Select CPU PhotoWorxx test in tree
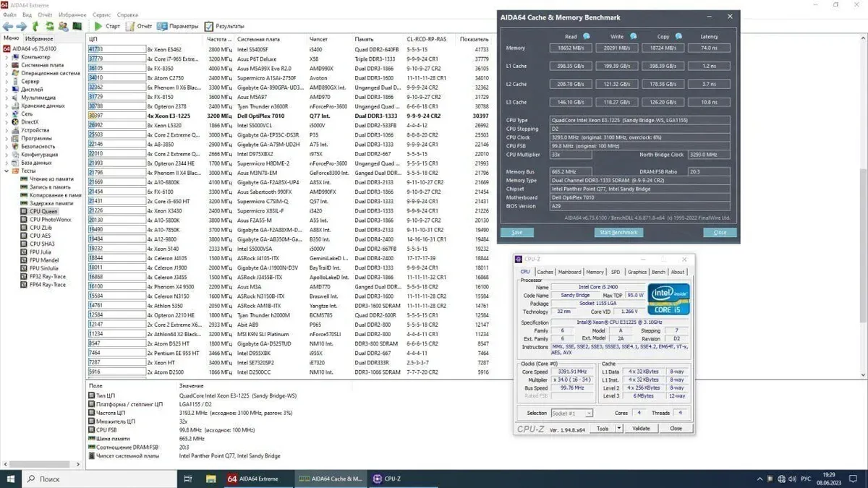868x488 pixels. 50,219
